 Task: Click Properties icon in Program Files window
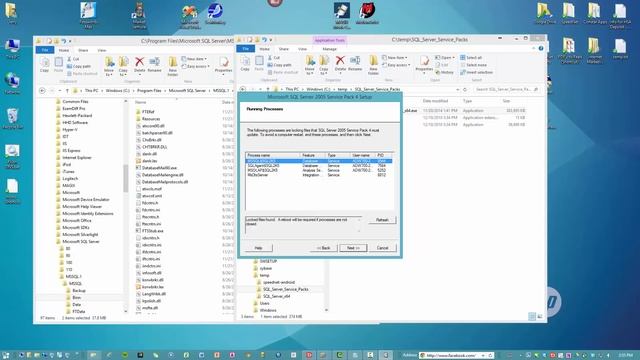coord(223,62)
